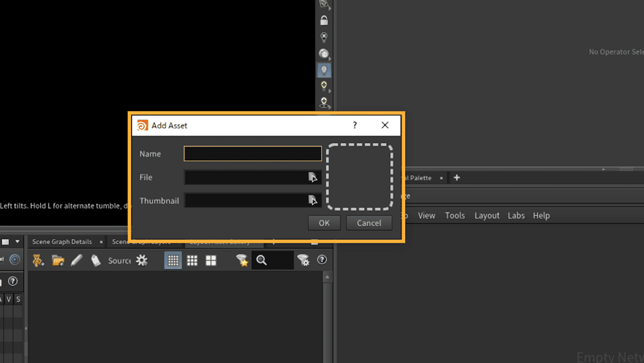This screenshot has height=363, width=644.
Task: Close the Scene Graph Details tab
Action: [x=101, y=242]
